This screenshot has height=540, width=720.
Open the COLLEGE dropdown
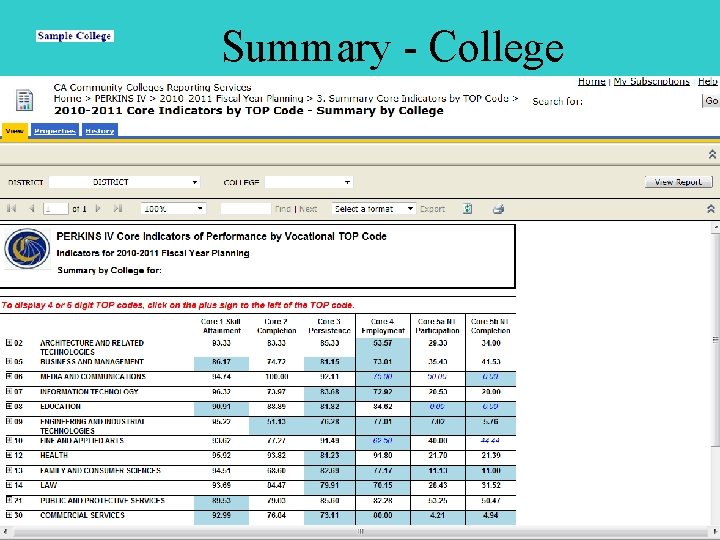coord(309,182)
